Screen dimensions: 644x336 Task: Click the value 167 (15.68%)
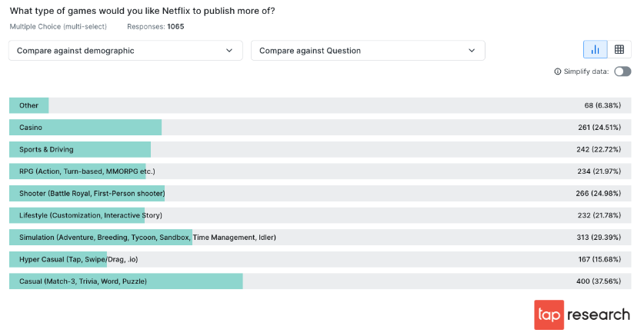click(x=599, y=259)
